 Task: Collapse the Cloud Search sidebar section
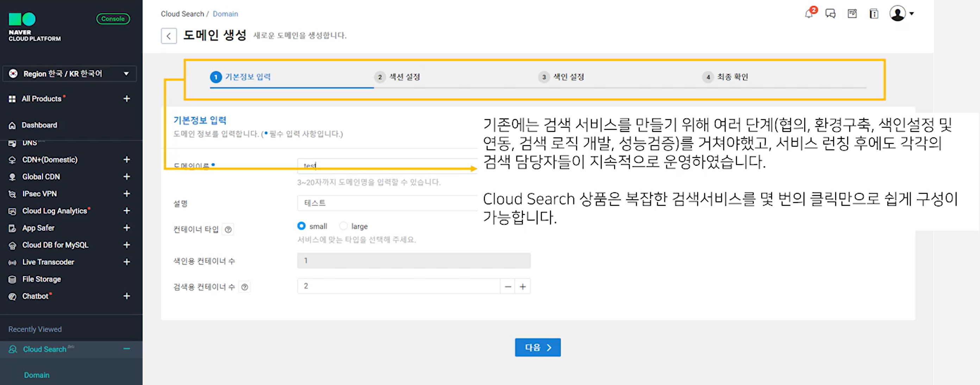coord(127,349)
